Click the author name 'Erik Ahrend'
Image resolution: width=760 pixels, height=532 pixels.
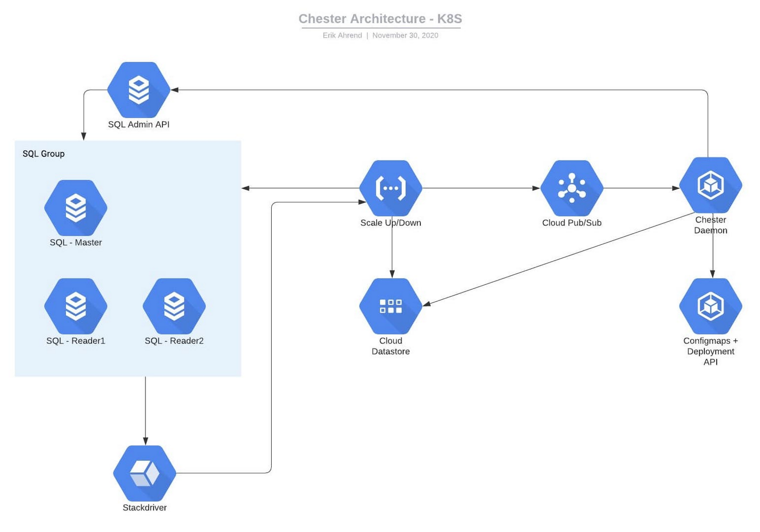[x=342, y=35]
